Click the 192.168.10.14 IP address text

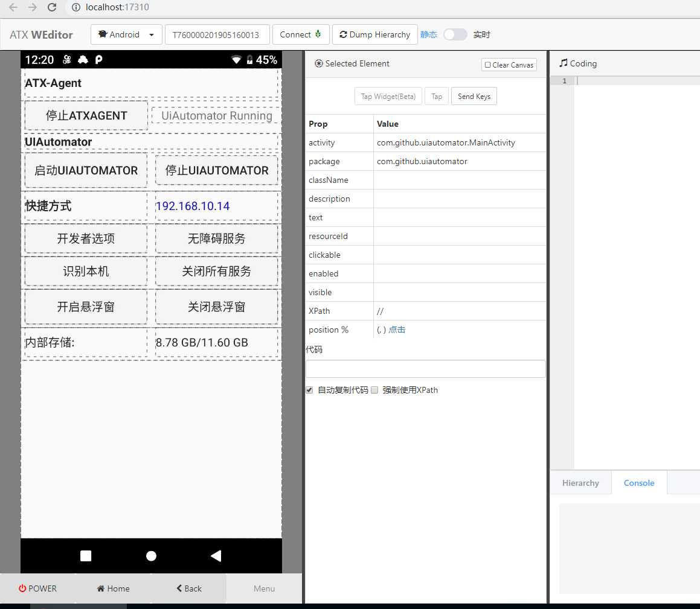coord(193,206)
